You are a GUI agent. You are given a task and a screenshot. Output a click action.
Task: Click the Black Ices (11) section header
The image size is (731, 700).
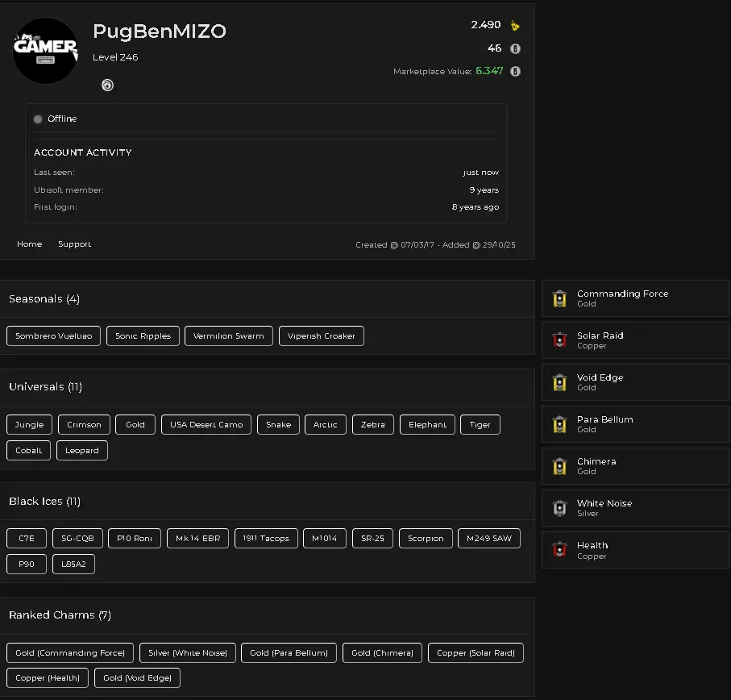click(x=44, y=502)
